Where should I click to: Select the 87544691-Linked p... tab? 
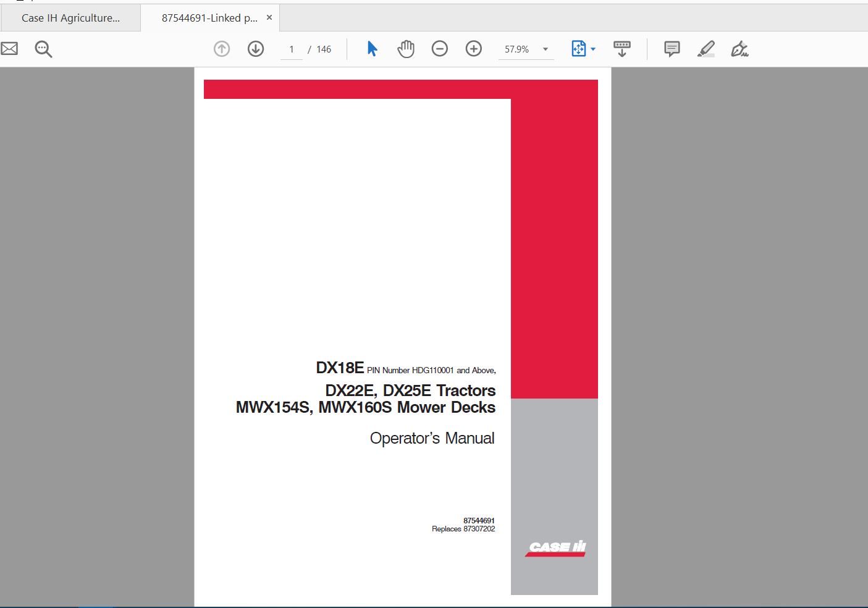(209, 18)
